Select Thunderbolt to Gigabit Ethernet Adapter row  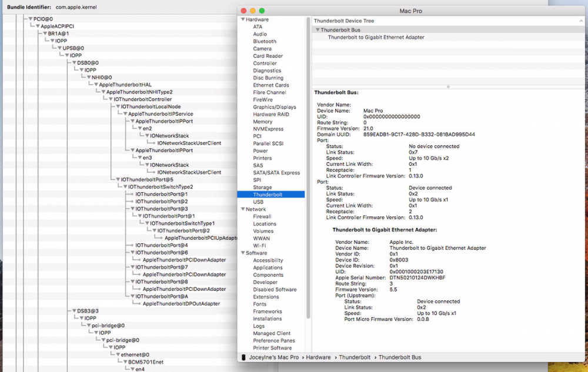pyautogui.click(x=448, y=37)
